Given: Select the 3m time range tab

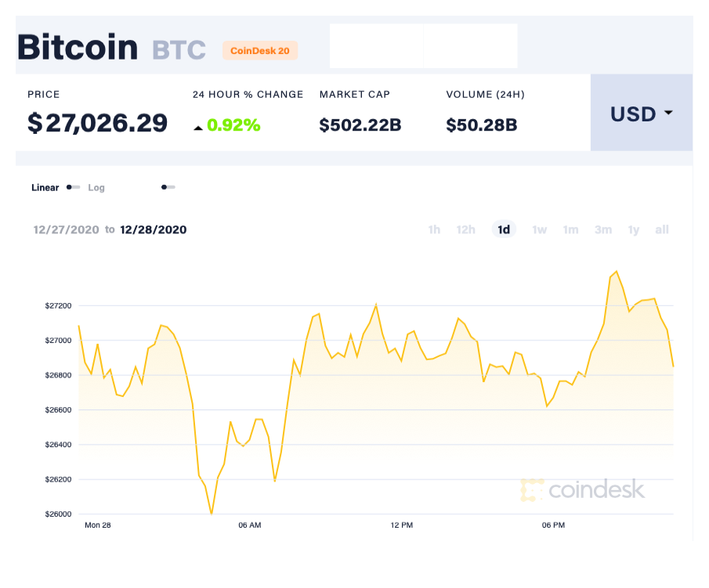Looking at the screenshot, I should pos(602,229).
